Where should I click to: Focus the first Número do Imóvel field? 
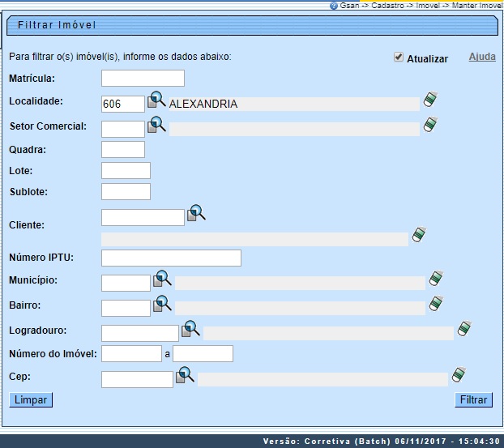coord(132,353)
